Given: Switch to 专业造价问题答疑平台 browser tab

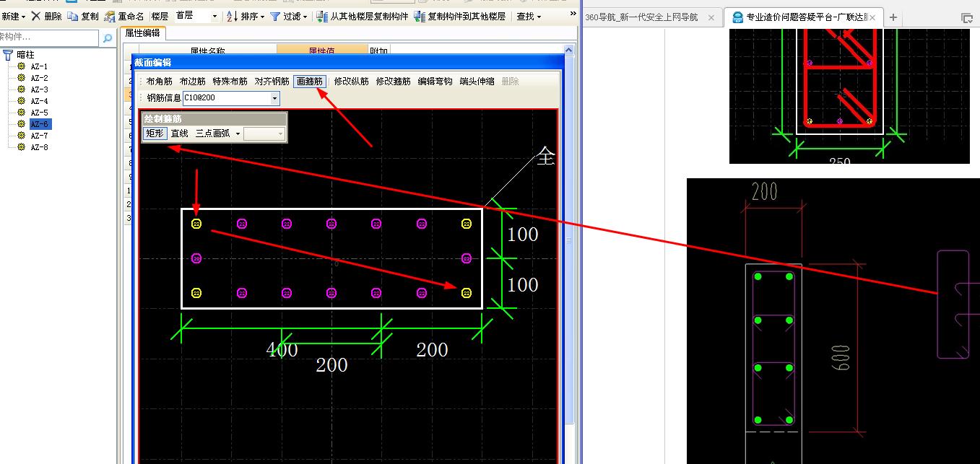Looking at the screenshot, I should tap(803, 17).
